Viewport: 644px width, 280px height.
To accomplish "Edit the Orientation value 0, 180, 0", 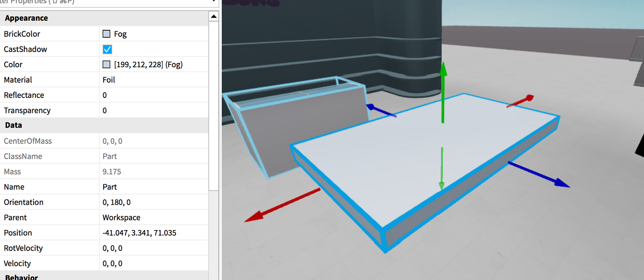I will [x=140, y=202].
